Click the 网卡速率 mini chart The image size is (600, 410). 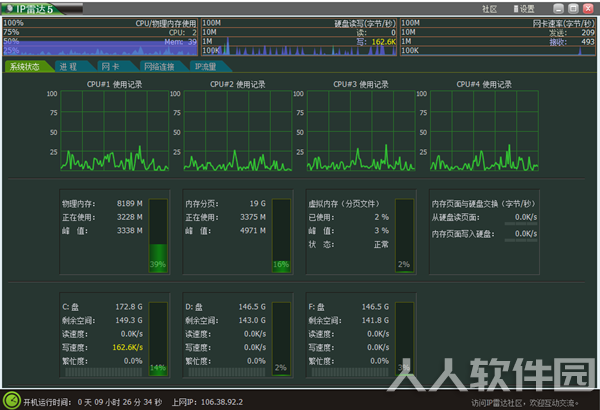pyautogui.click(x=498, y=37)
